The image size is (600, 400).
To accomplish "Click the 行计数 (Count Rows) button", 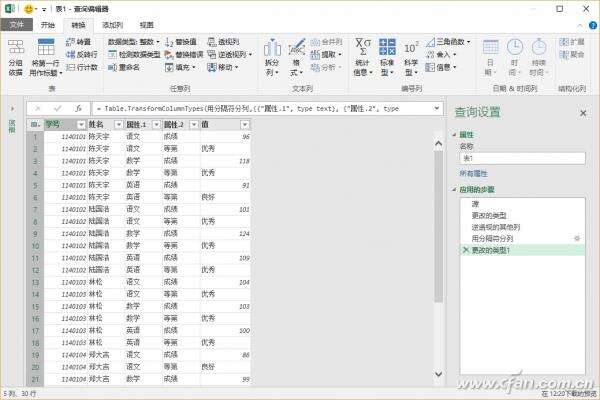I will 82,67.
